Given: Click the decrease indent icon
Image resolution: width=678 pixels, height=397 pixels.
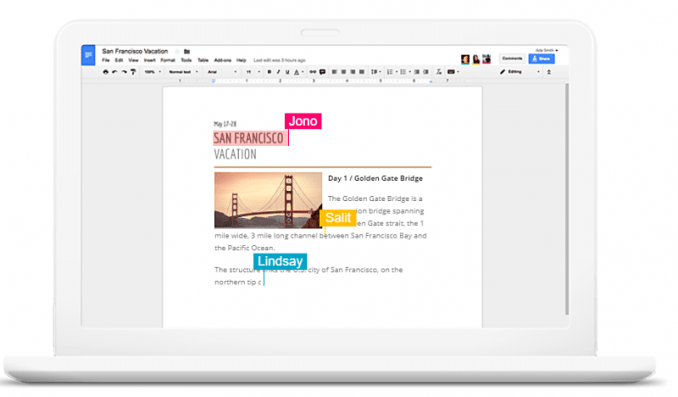Looking at the screenshot, I should [417, 72].
